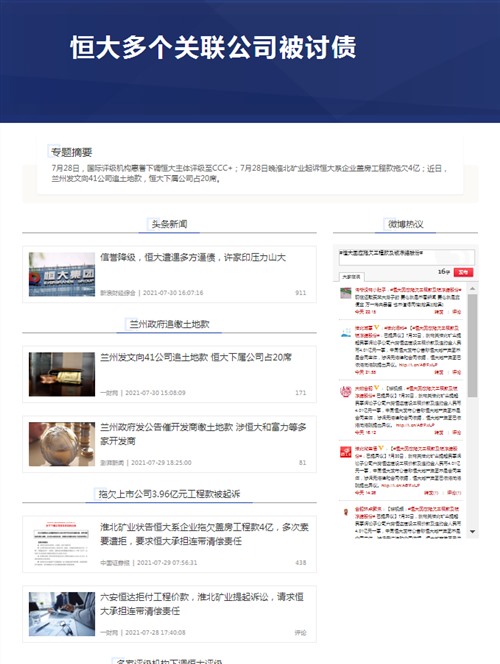Open "六安恒达拒付工程价款" article title
500x664 pixels.
pos(202,603)
